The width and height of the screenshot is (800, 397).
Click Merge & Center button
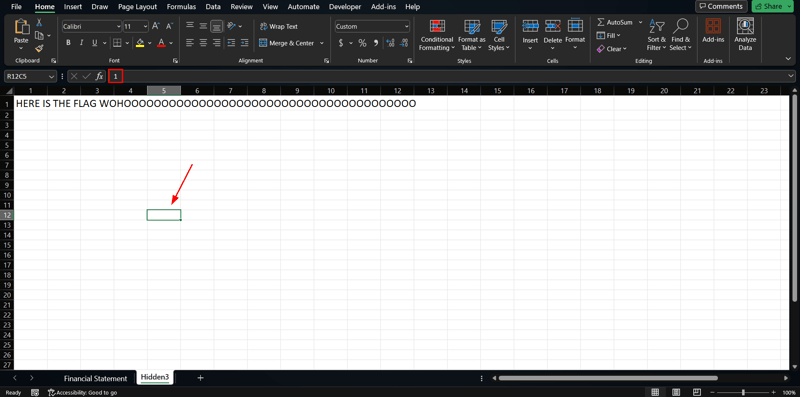coord(286,43)
